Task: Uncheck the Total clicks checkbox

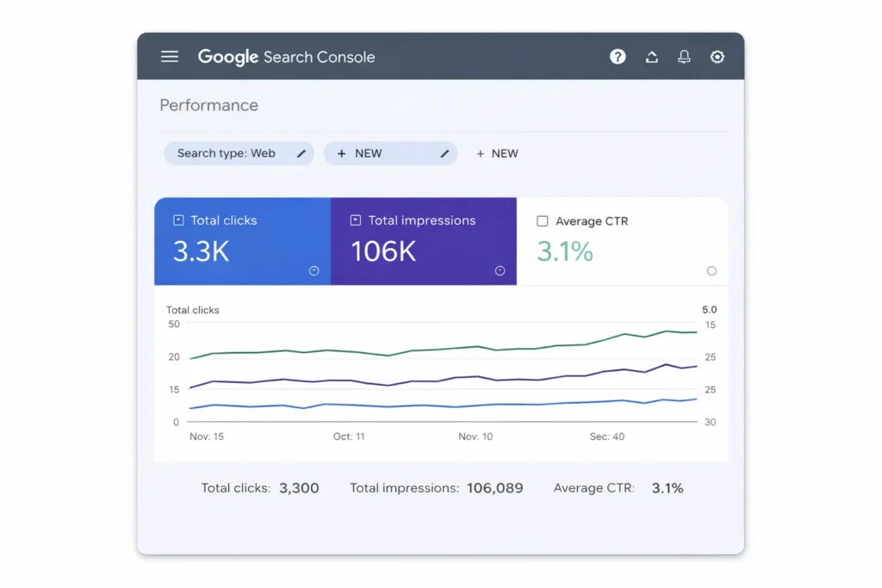Action: tap(178, 220)
